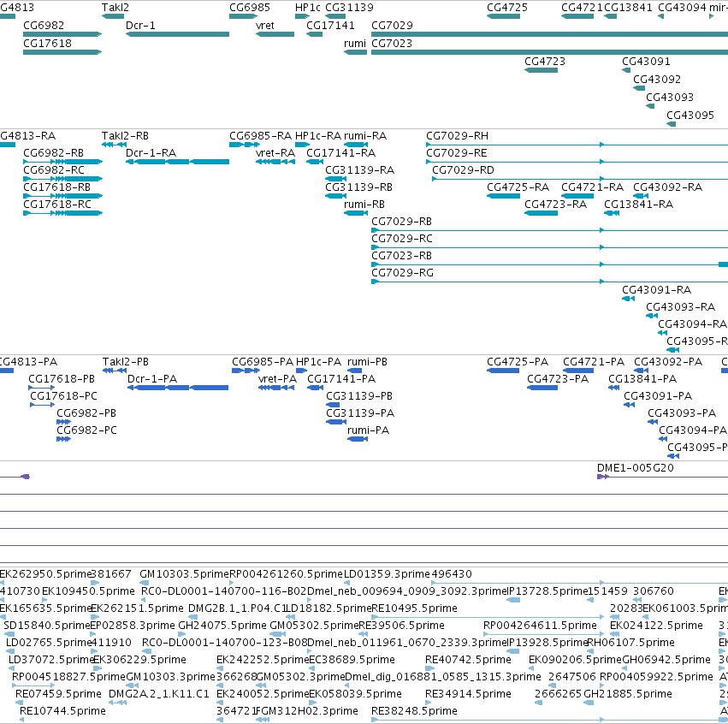Click EST RE10495.5prime
The height and width of the screenshot is (724, 728).
pyautogui.click(x=488, y=617)
